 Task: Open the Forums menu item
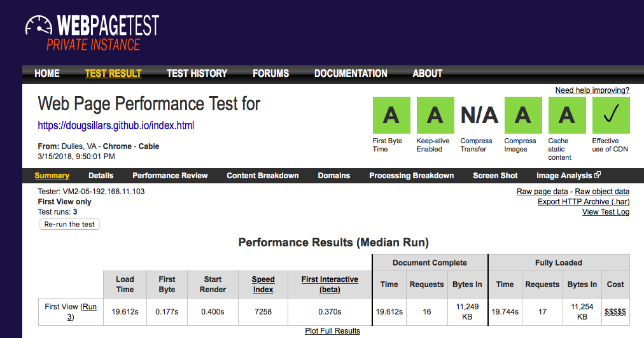tap(270, 74)
